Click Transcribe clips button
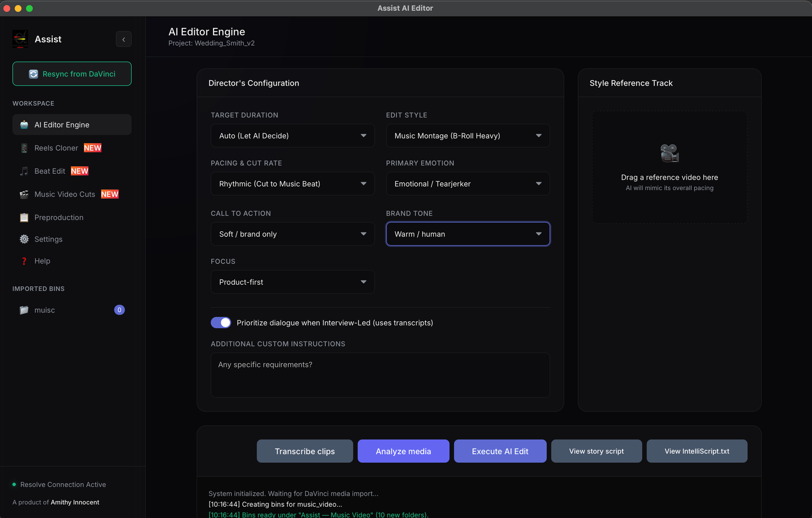 pos(304,451)
